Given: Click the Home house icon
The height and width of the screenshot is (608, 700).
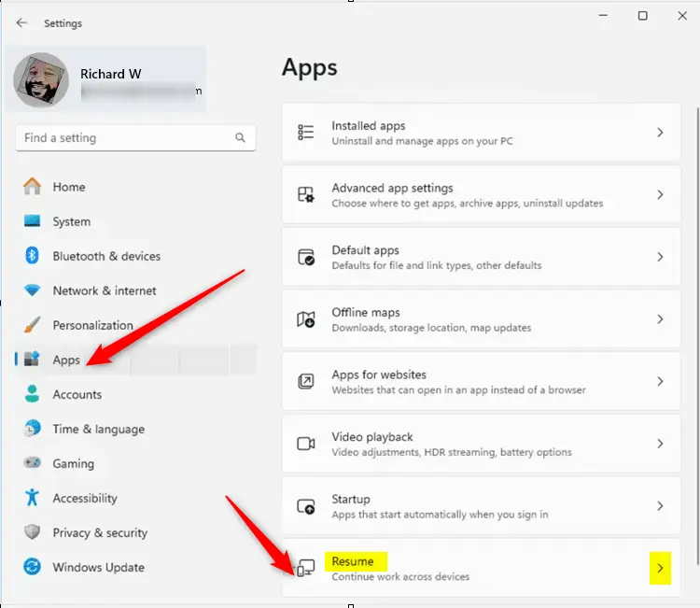Looking at the screenshot, I should pyautogui.click(x=32, y=186).
